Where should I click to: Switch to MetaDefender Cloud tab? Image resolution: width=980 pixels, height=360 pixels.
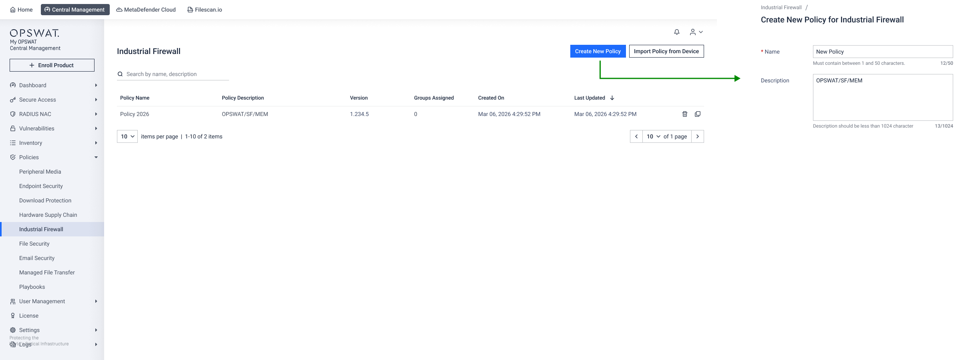[x=146, y=10]
